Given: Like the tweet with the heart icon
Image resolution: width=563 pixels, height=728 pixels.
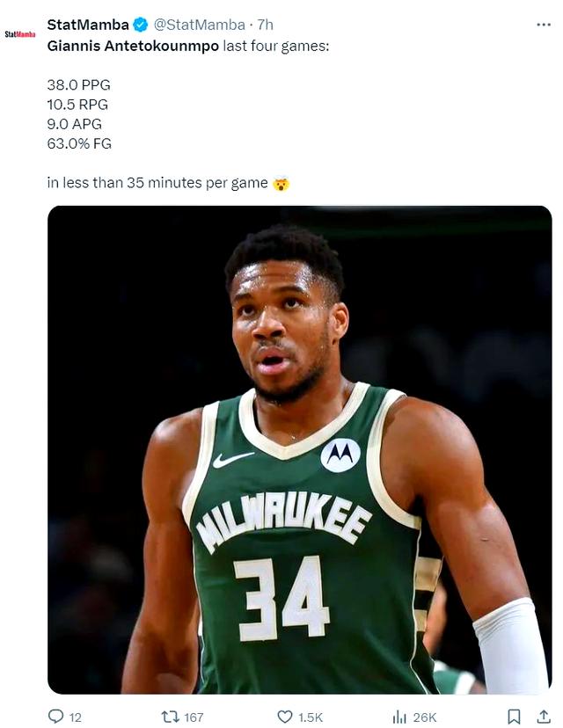Looking at the screenshot, I should click(x=284, y=717).
